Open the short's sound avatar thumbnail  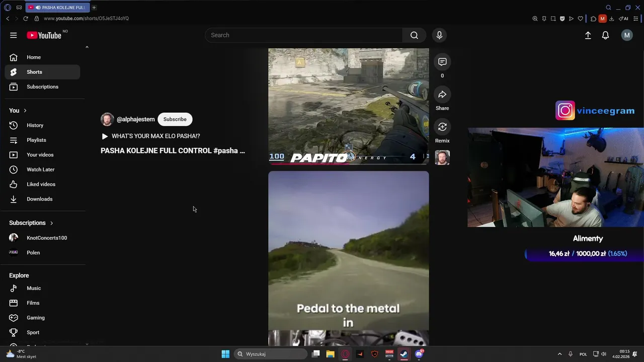click(x=442, y=157)
